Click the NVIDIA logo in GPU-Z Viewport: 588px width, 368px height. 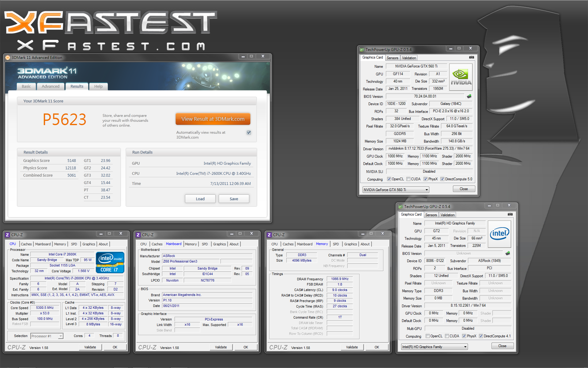[x=461, y=77]
